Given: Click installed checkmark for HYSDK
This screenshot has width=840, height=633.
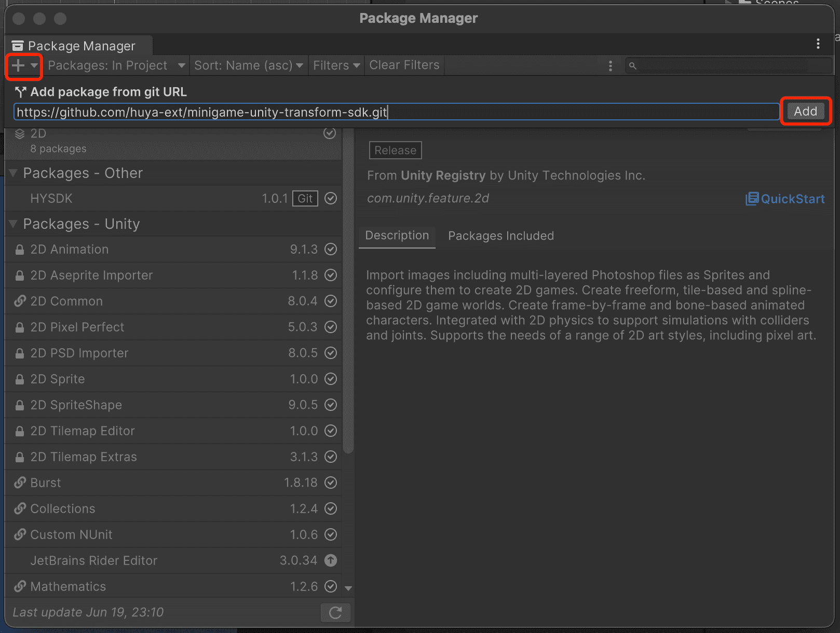Looking at the screenshot, I should coord(331,198).
